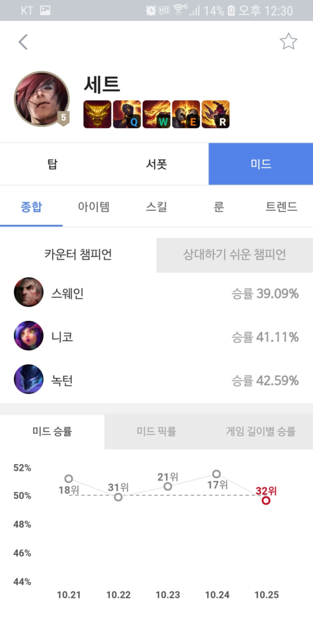Tap the 세트 champion portrait

click(x=42, y=99)
